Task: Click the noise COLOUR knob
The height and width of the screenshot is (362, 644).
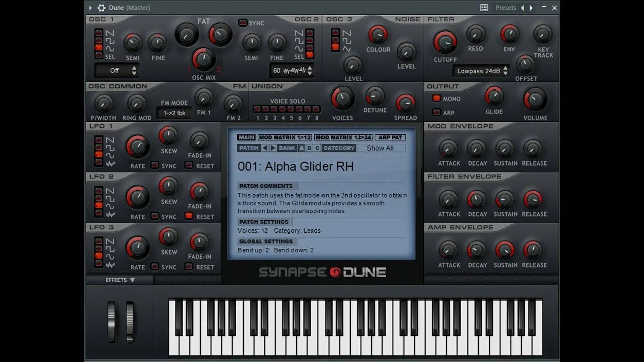Action: click(378, 35)
